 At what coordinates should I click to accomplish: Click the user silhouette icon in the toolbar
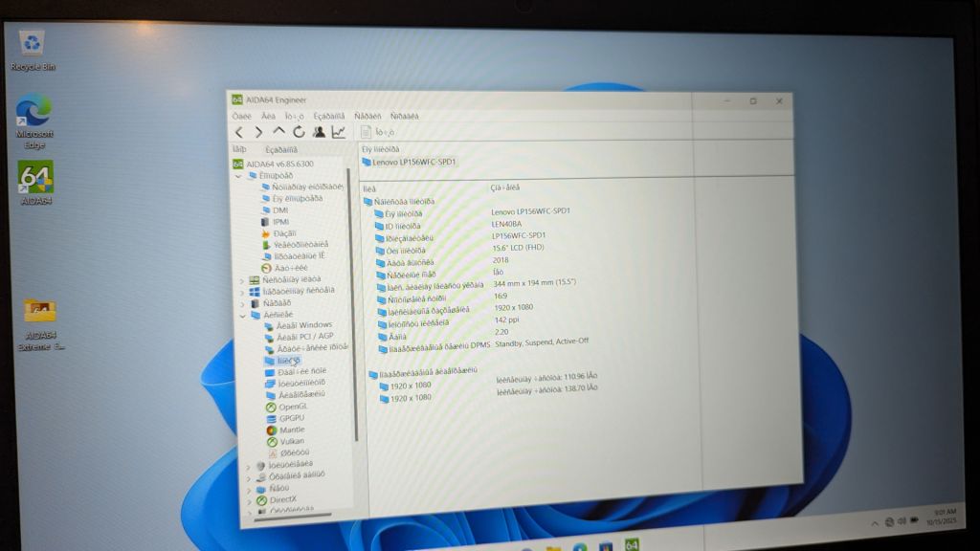coord(319,132)
